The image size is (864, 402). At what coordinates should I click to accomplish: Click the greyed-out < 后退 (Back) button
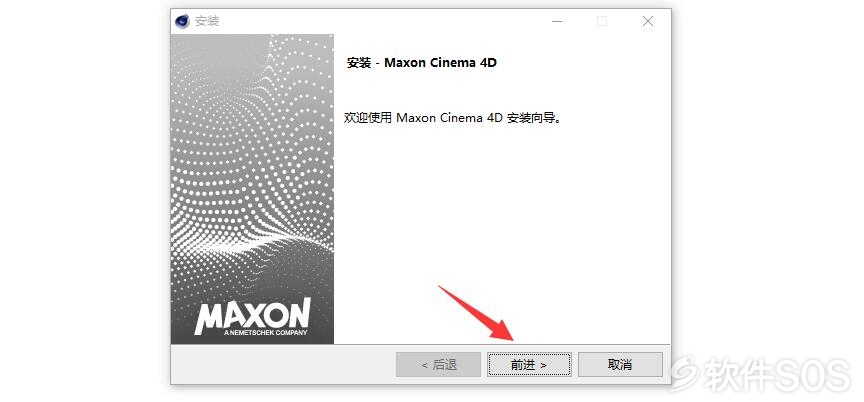438,365
